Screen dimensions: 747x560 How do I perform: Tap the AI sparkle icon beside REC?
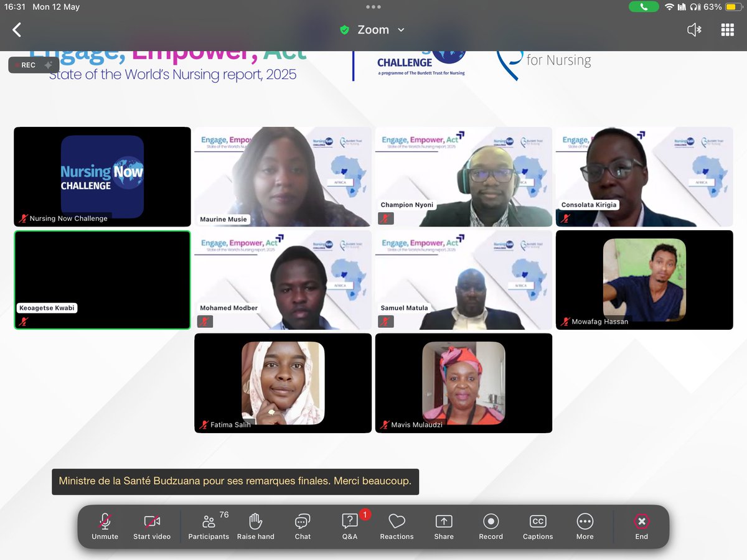[48, 65]
